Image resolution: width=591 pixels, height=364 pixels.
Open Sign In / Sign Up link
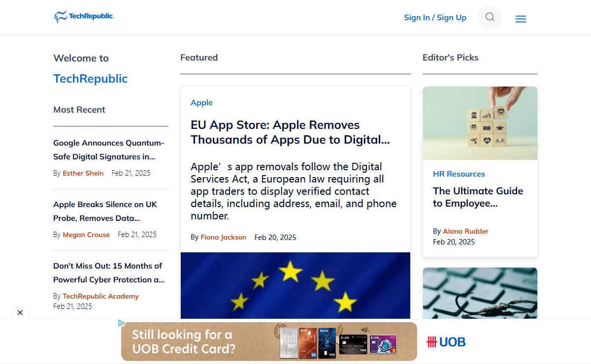pos(435,18)
